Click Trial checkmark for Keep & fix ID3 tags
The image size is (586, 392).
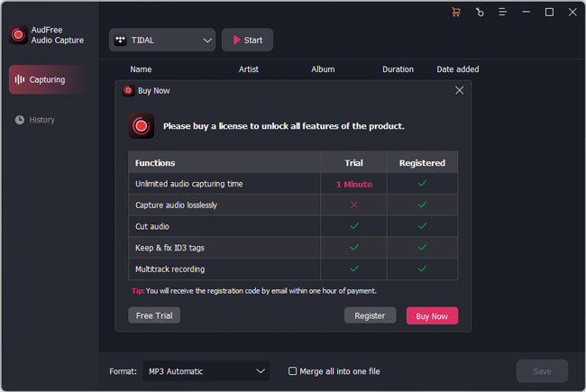click(x=354, y=247)
